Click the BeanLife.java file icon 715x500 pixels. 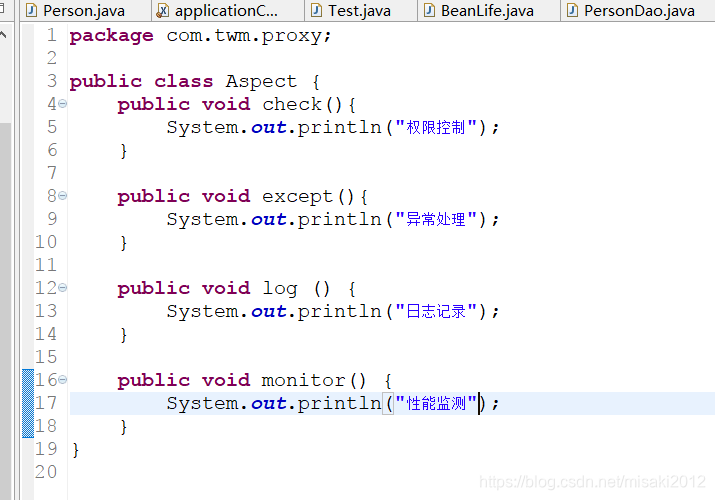[429, 10]
